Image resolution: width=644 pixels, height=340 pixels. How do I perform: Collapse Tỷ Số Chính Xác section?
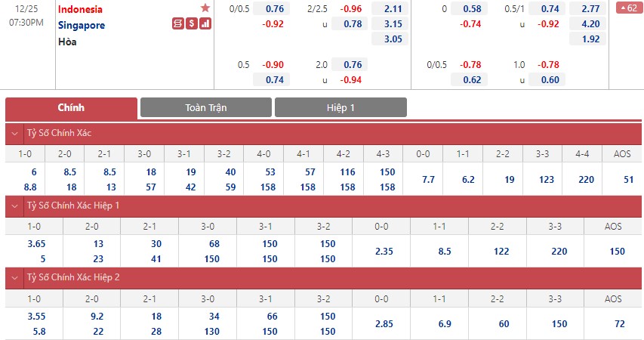[x=15, y=133]
